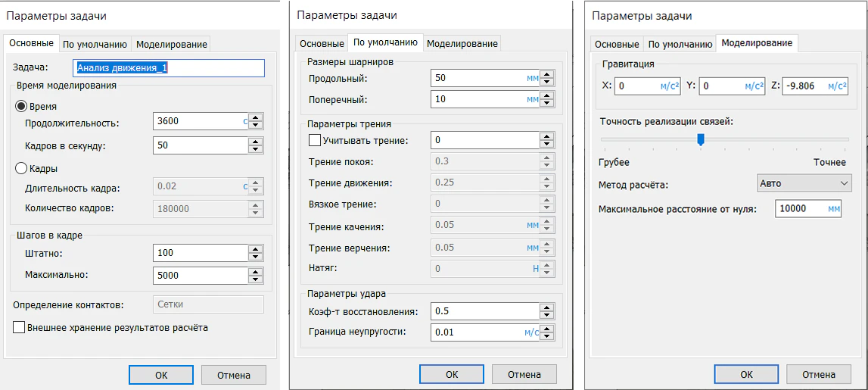Decrease Граница неупругости spinner value
This screenshot has width=868, height=390.
[547, 335]
